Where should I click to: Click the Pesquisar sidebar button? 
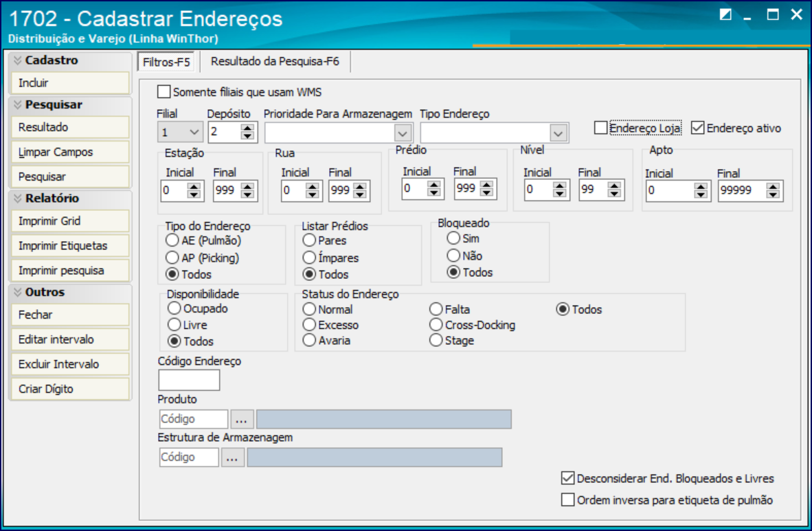coord(70,177)
